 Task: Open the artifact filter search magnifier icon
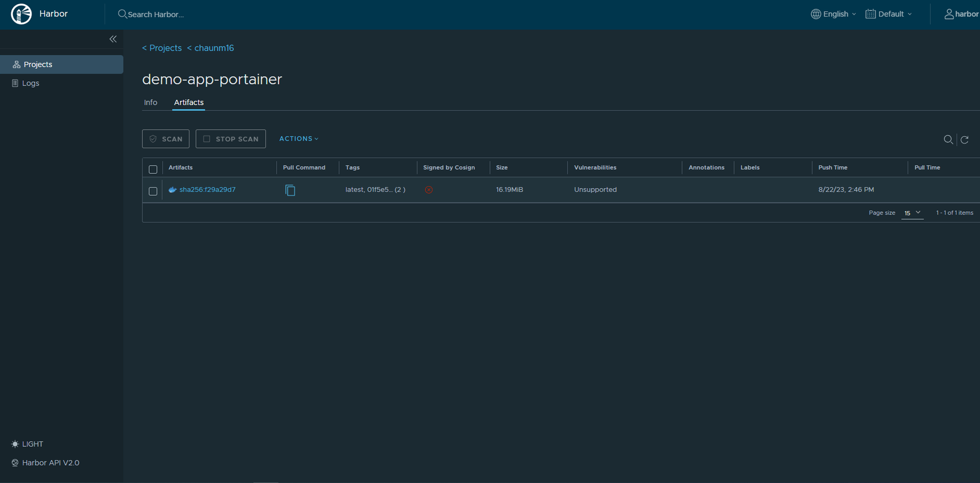coord(948,139)
